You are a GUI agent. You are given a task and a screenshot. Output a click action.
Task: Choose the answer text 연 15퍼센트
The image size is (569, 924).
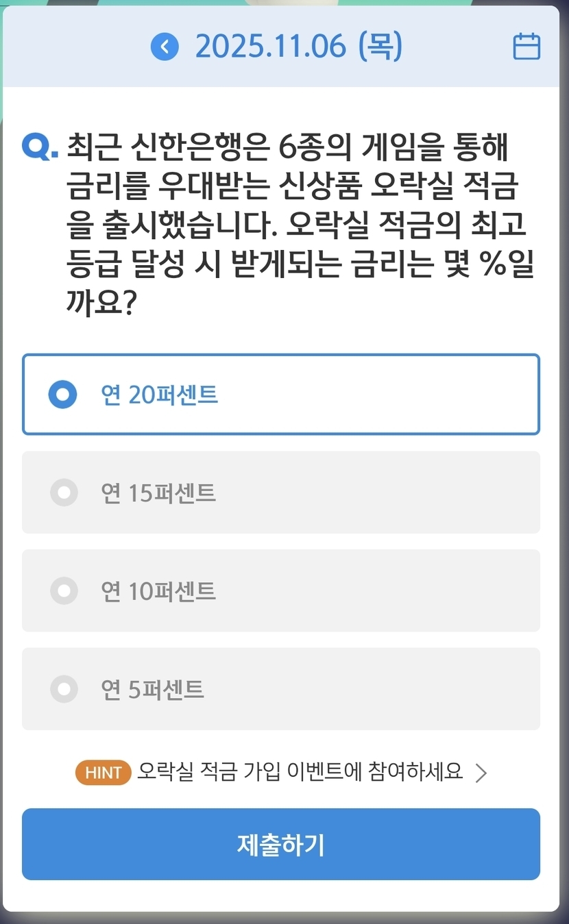158,492
